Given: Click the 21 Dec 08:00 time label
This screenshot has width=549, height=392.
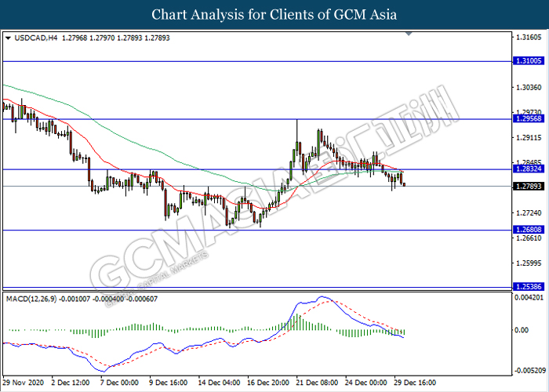Looking at the screenshot, I should coord(317,383).
